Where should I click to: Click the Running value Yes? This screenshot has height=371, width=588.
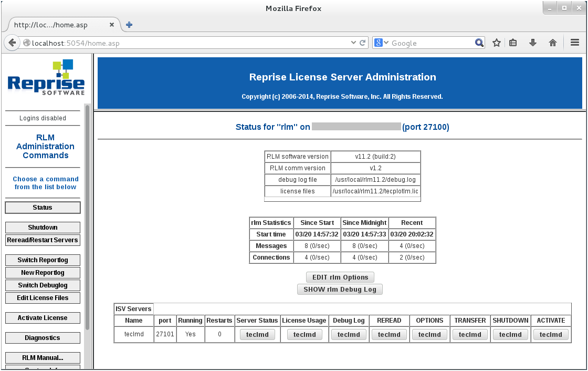(x=191, y=334)
